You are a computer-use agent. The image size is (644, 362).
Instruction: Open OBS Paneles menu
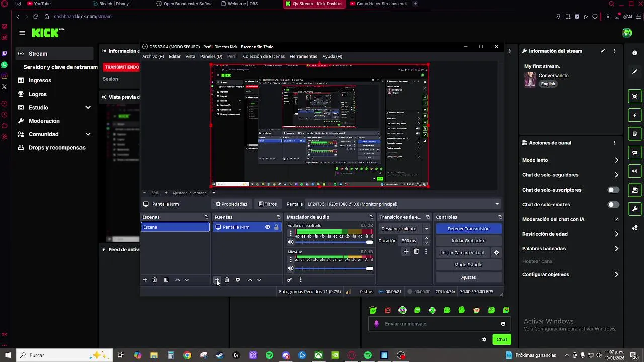[x=211, y=57]
